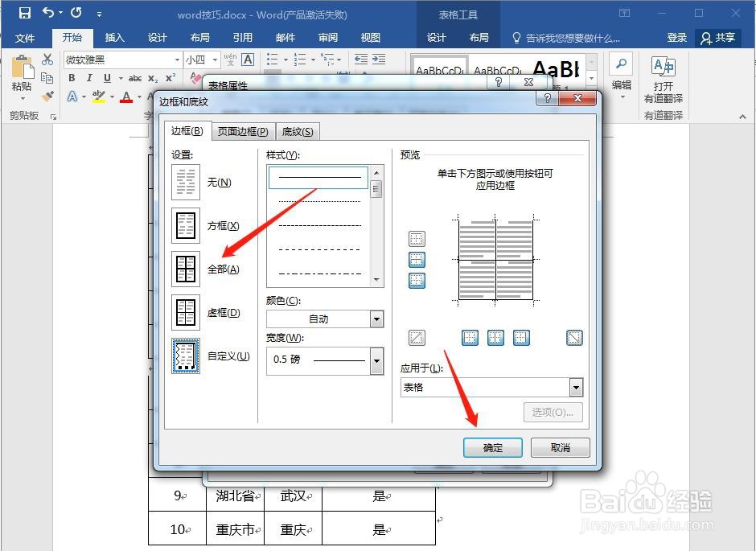Viewport: 756px width, 551px height.
Task: Select the 全部(A) border setting icon
Action: click(x=186, y=269)
